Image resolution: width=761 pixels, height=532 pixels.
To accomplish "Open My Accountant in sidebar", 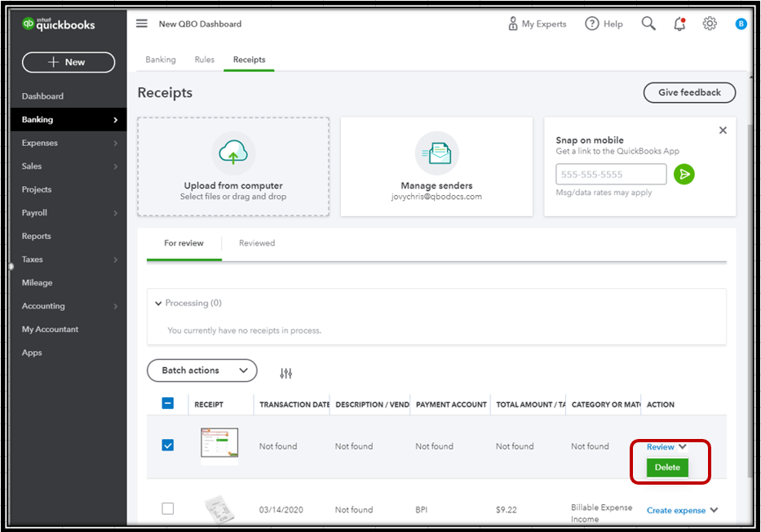I will pyautogui.click(x=50, y=329).
